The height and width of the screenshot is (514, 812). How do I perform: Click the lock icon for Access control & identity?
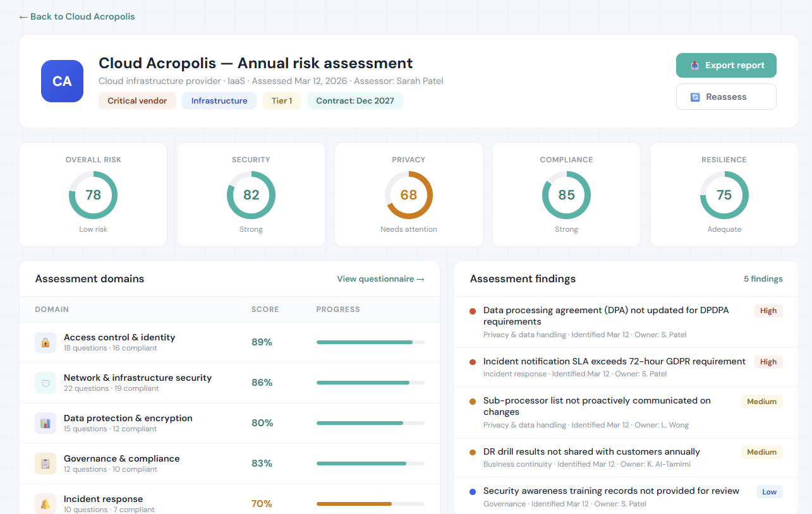click(x=45, y=342)
